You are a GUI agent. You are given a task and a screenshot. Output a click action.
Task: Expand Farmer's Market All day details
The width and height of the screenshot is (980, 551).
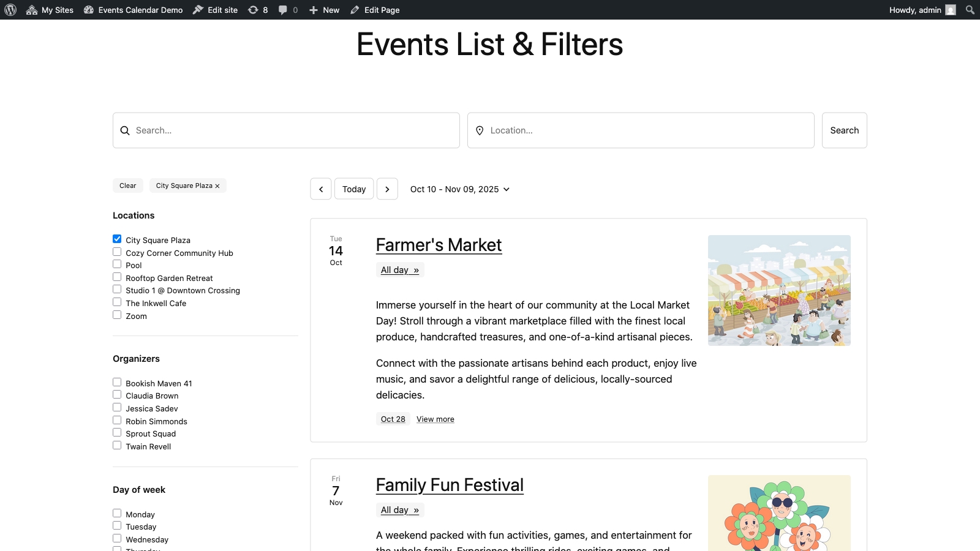(x=400, y=270)
